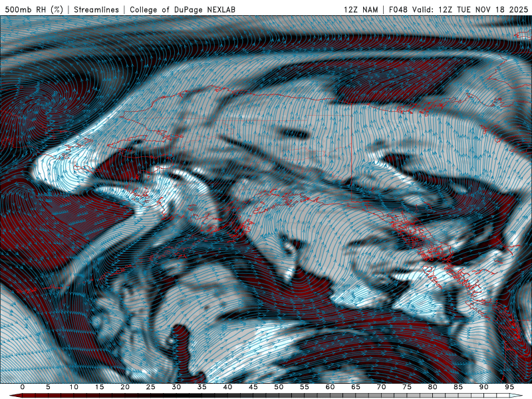The image size is (532, 399).
Task: Click the '75' colorbar scale label
Action: click(407, 387)
